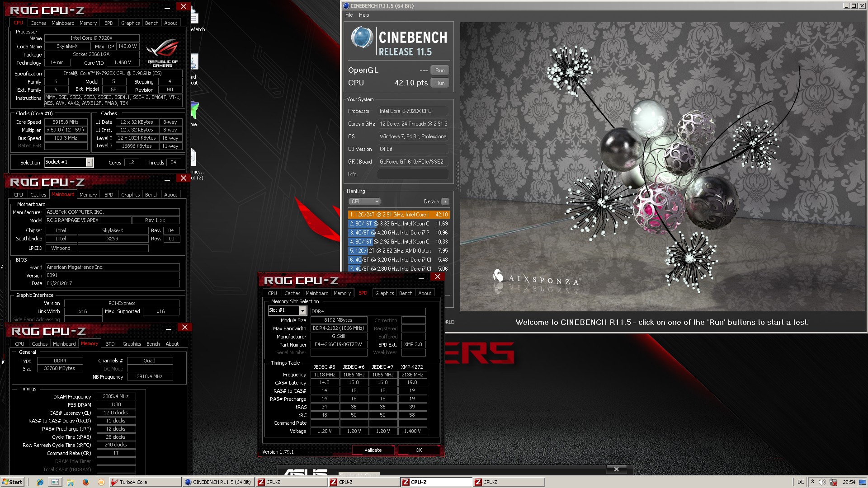Select CPU tab in the Memory CPU-Z window

click(x=20, y=344)
